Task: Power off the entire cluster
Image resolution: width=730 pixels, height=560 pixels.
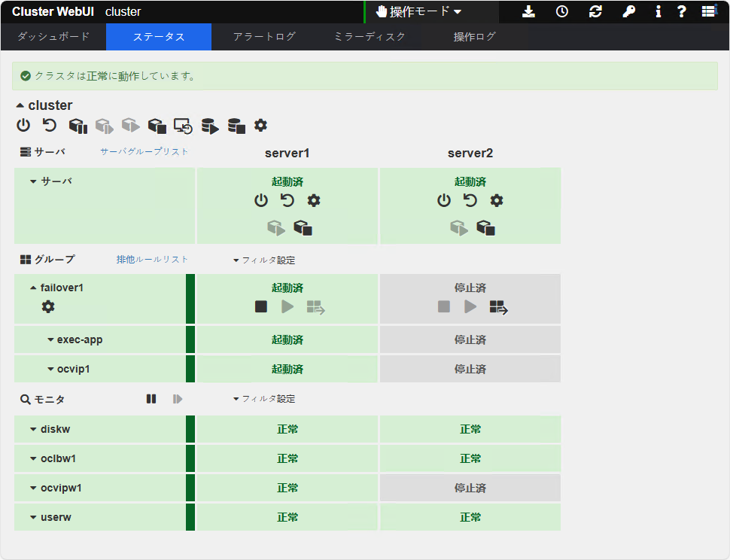Action: coord(23,125)
